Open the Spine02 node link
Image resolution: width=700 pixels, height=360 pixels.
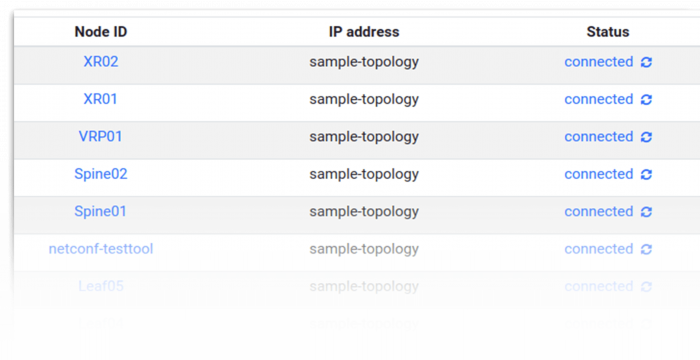tap(101, 174)
